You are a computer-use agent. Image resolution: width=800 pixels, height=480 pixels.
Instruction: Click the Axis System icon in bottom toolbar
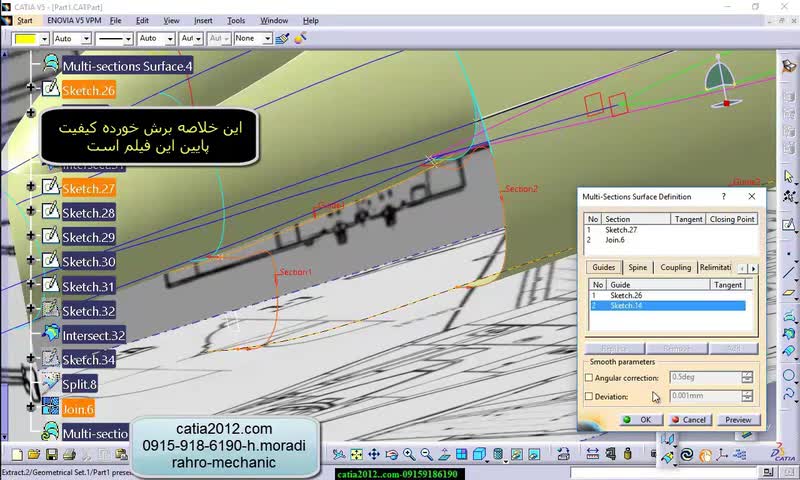722,454
